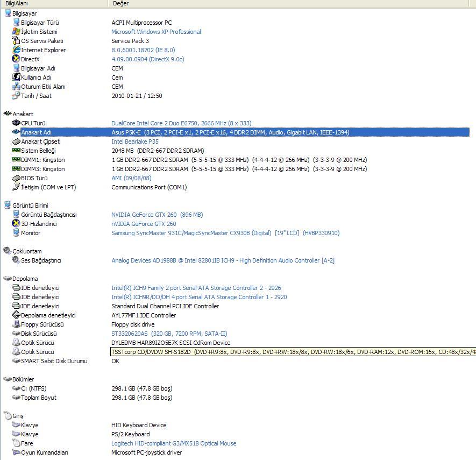
Task: Click the Sistem Belleği memory icon
Action: (x=16, y=151)
